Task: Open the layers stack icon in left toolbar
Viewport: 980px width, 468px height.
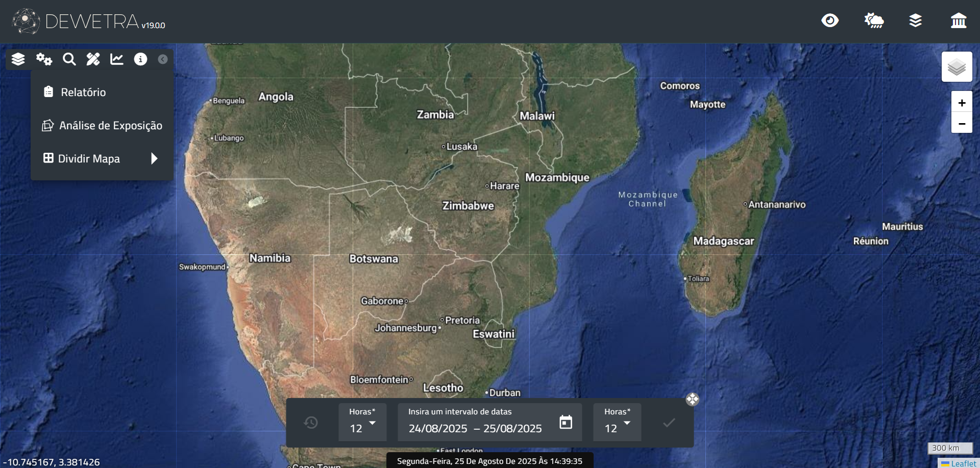Action: click(18, 59)
